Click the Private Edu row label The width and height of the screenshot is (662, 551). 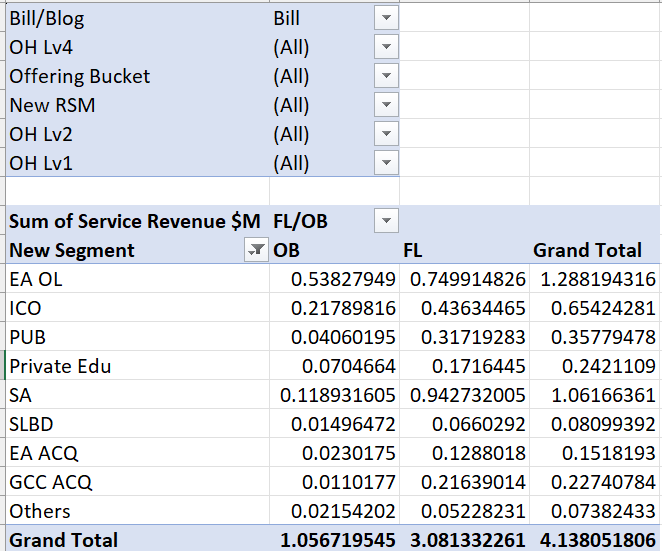click(x=60, y=366)
